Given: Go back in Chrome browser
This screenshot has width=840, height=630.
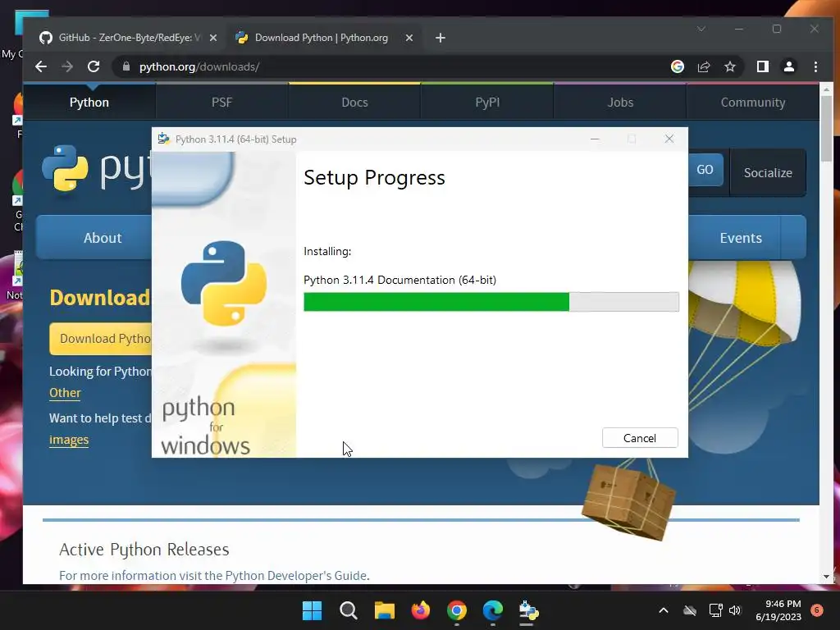Looking at the screenshot, I should [41, 66].
